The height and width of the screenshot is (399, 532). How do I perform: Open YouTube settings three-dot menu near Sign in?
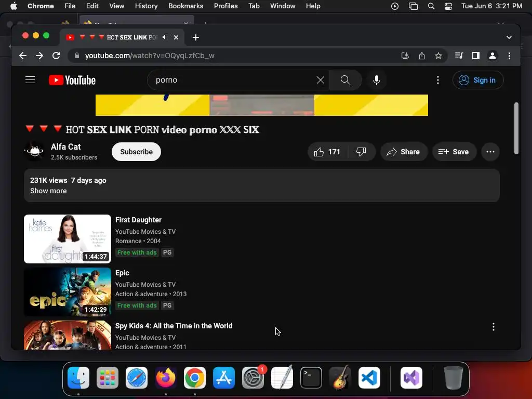coord(437,80)
